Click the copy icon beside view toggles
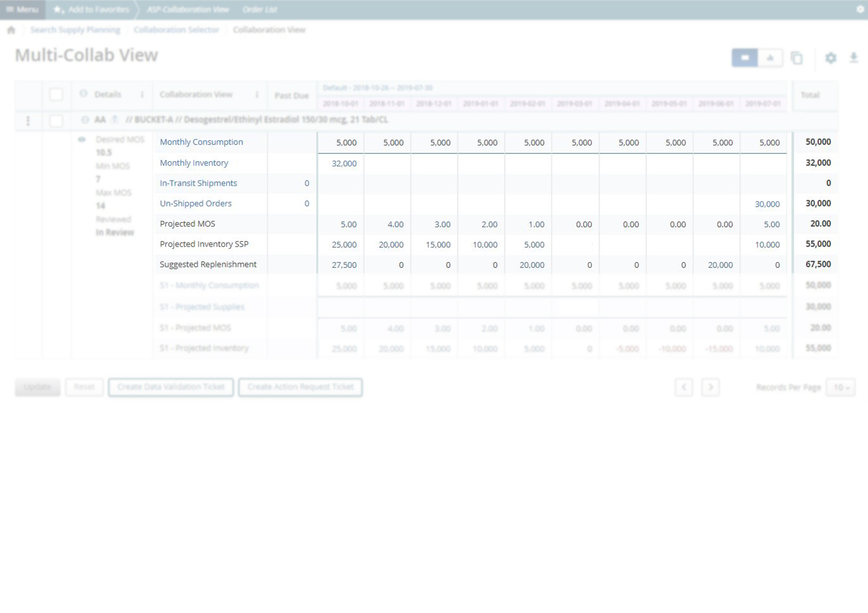Screen dimensions: 868x613 click(796, 58)
